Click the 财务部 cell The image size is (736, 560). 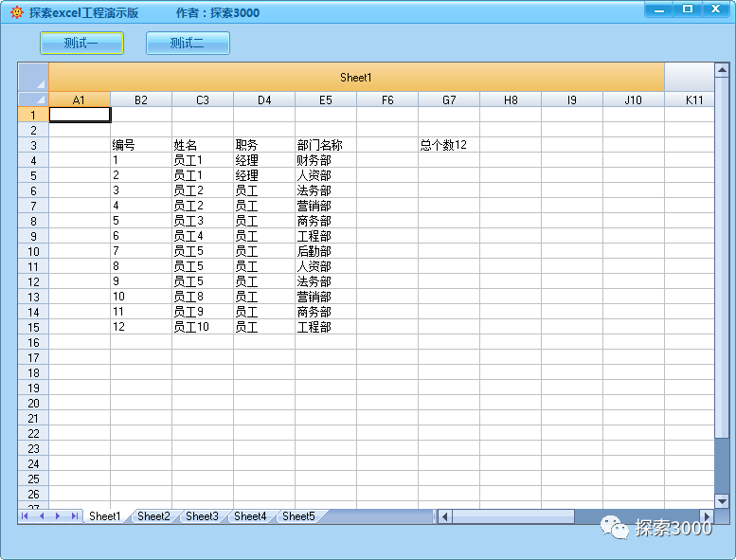click(x=326, y=160)
